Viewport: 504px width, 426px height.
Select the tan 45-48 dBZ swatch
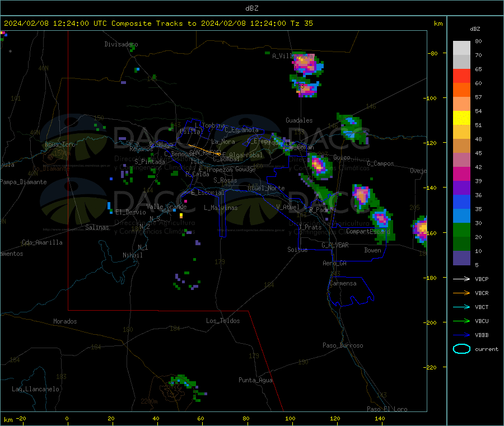[461, 146]
